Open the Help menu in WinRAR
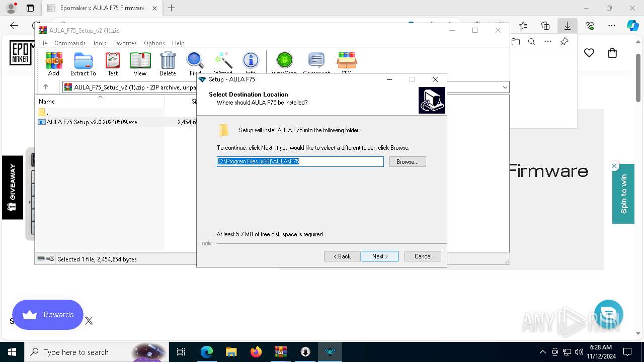Image resolution: width=644 pixels, height=362 pixels. click(178, 43)
